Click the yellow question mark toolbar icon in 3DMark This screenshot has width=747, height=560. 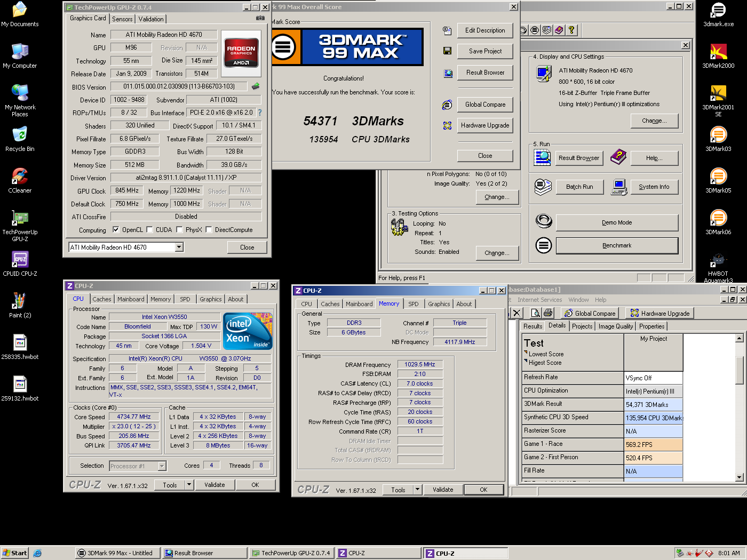tap(571, 30)
